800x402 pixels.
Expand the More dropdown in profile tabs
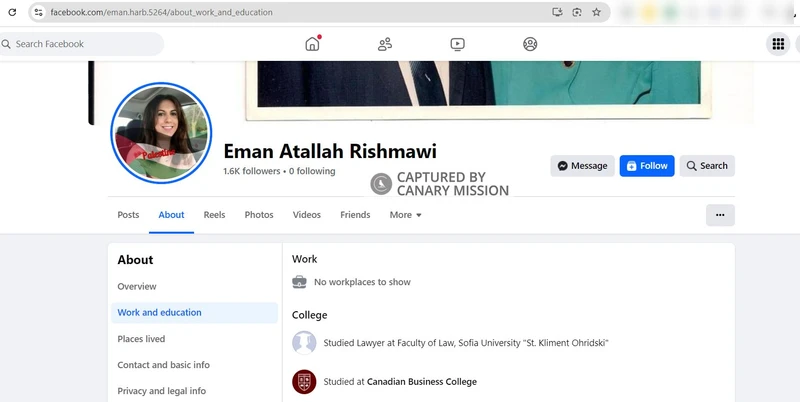[x=406, y=215]
